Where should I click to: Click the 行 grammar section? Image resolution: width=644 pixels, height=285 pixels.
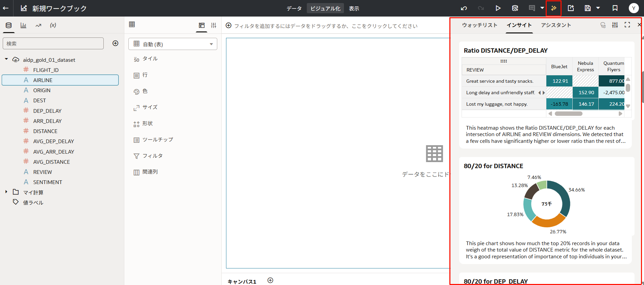point(145,75)
